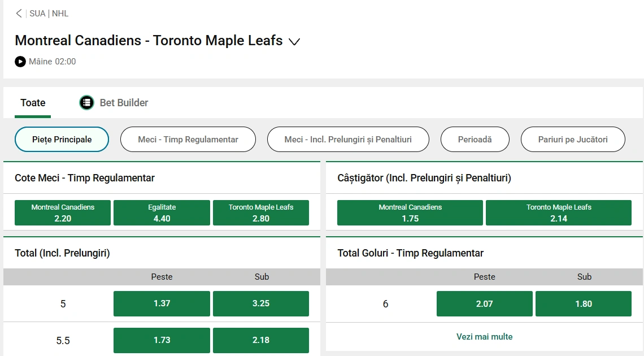Select Sub 2.18 for total 5.5

point(260,340)
